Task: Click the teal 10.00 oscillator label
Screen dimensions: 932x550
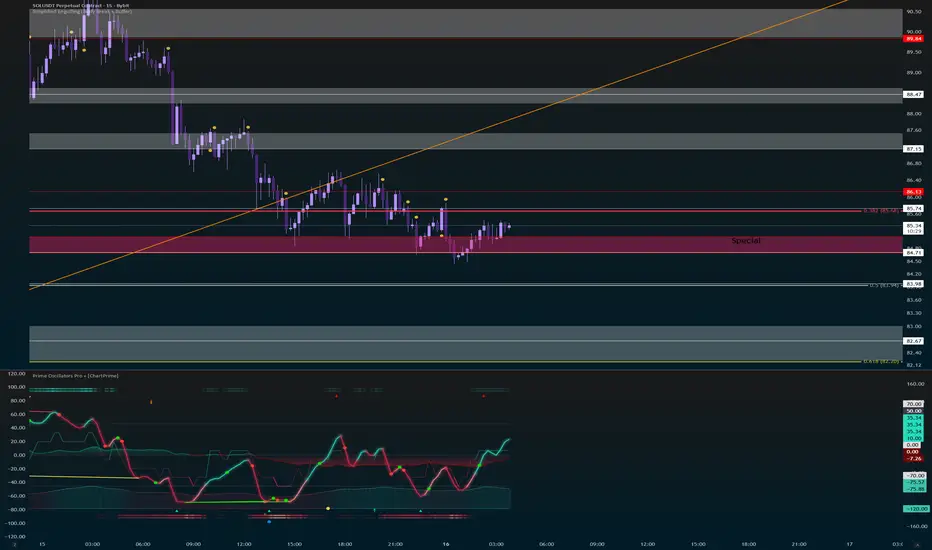Action: pyautogui.click(x=913, y=438)
